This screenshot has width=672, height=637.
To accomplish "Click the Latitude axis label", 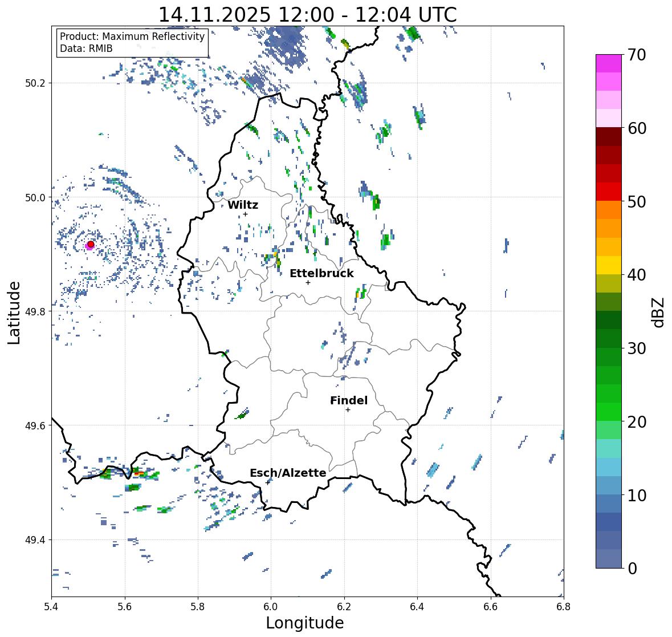I will pyautogui.click(x=14, y=313).
